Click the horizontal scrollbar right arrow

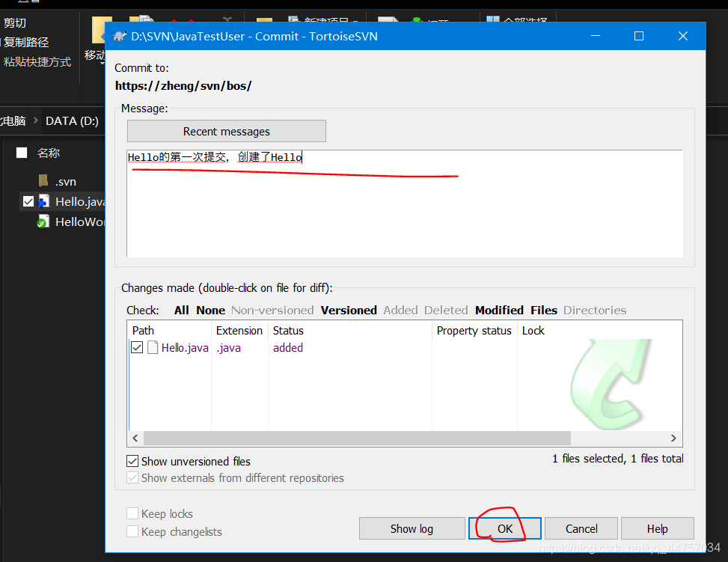(x=673, y=438)
